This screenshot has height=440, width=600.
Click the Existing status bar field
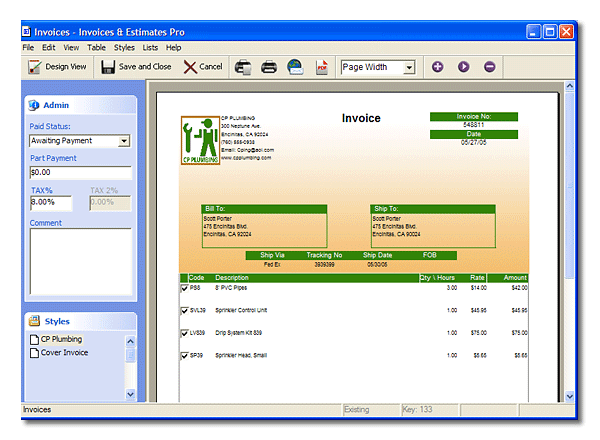[371, 410]
